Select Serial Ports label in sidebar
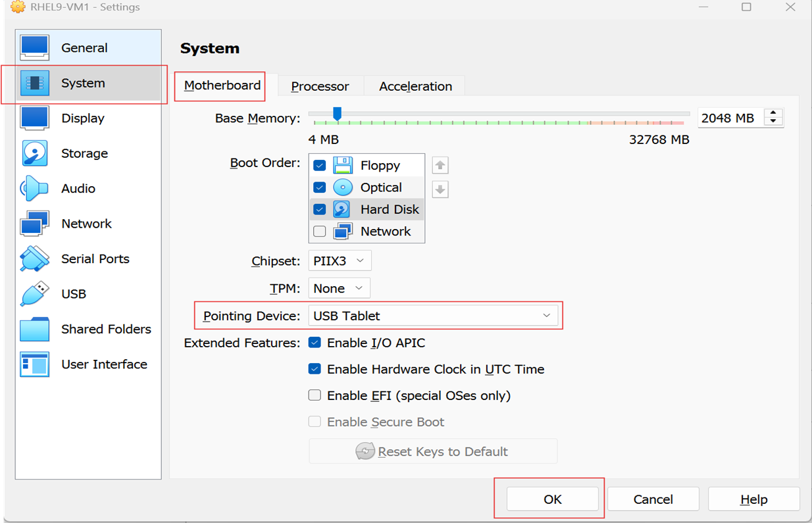Image resolution: width=812 pixels, height=523 pixels. 95,259
